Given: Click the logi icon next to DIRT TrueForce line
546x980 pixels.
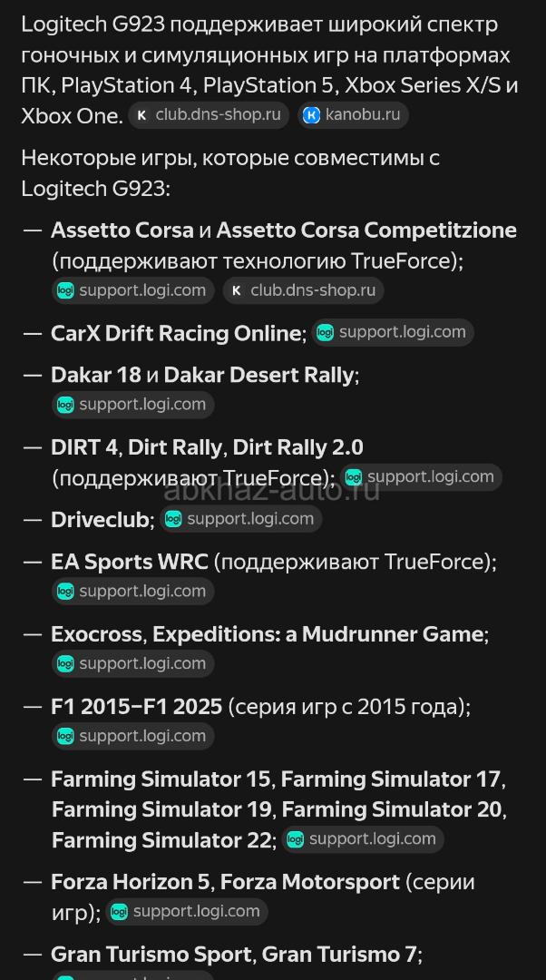Looking at the screenshot, I should pos(354,477).
